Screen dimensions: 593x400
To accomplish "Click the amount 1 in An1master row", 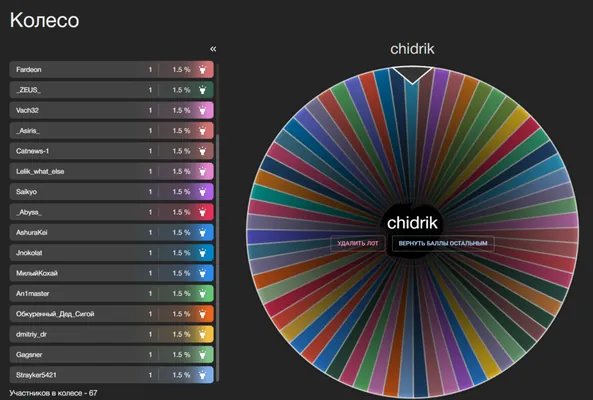I will click(x=150, y=294).
